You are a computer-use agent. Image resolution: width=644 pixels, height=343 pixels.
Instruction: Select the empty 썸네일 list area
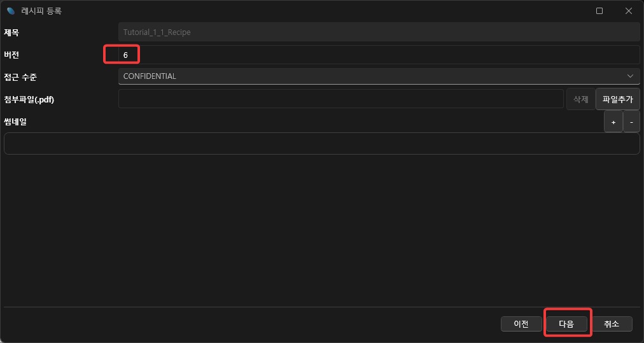pyautogui.click(x=321, y=143)
